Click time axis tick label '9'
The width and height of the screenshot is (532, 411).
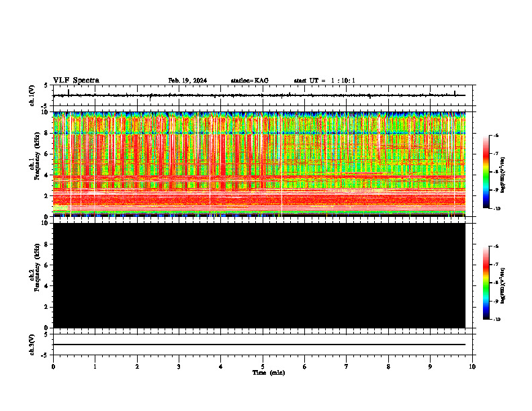tap(430, 367)
